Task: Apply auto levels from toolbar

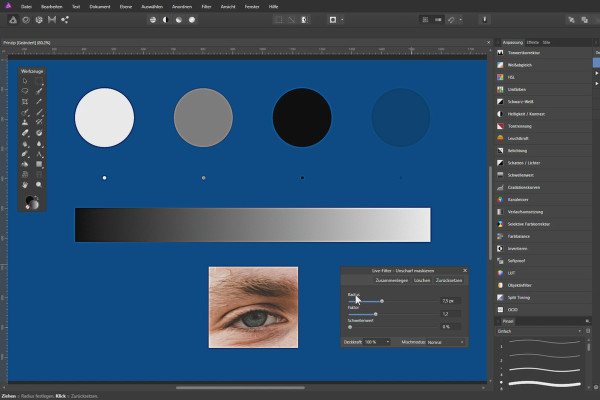Action: [x=153, y=20]
